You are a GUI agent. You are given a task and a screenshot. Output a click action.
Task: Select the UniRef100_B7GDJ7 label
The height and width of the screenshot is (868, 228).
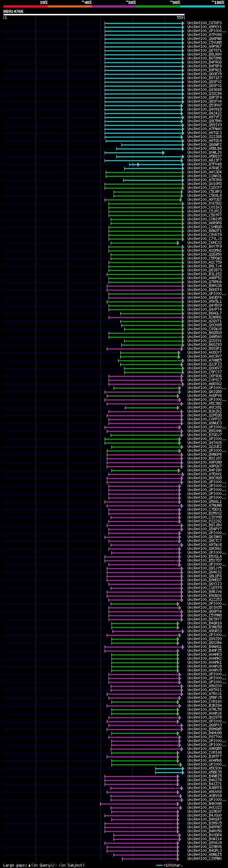click(x=204, y=435)
